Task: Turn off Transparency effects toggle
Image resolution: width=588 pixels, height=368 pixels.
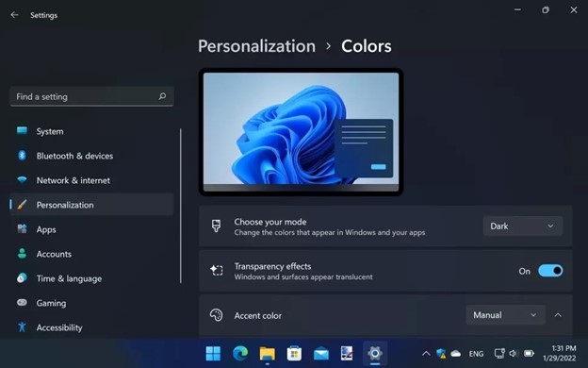Action: click(550, 271)
